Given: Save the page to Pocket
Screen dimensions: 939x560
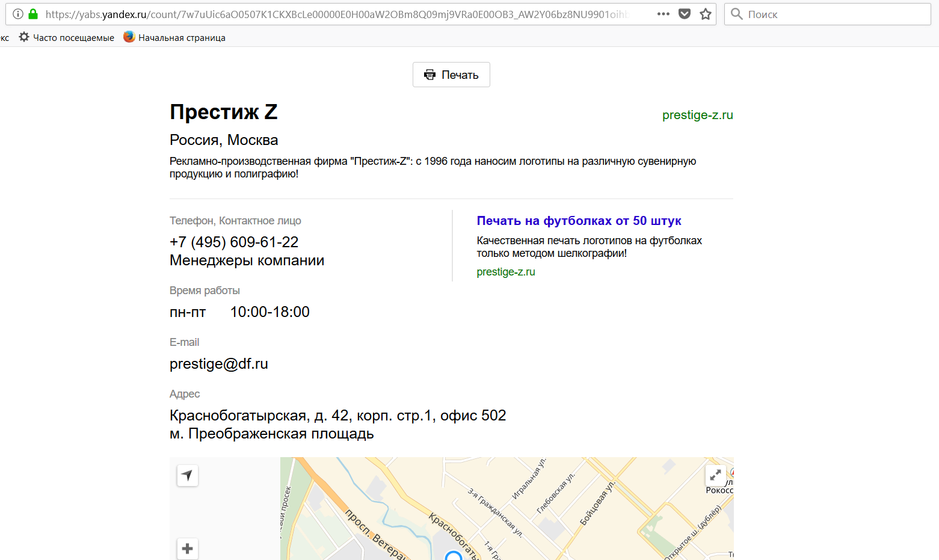Looking at the screenshot, I should coord(684,14).
